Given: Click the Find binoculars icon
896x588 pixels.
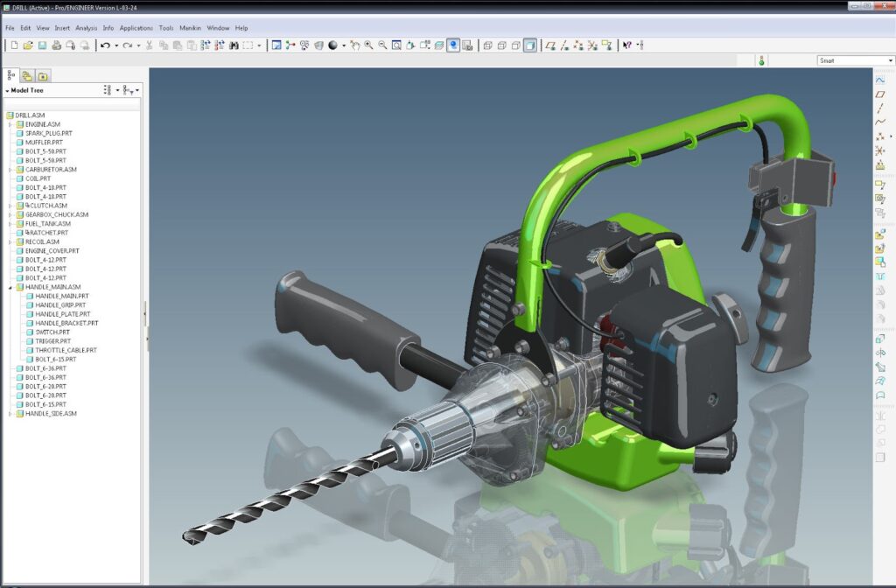Looking at the screenshot, I should pyautogui.click(x=234, y=45).
